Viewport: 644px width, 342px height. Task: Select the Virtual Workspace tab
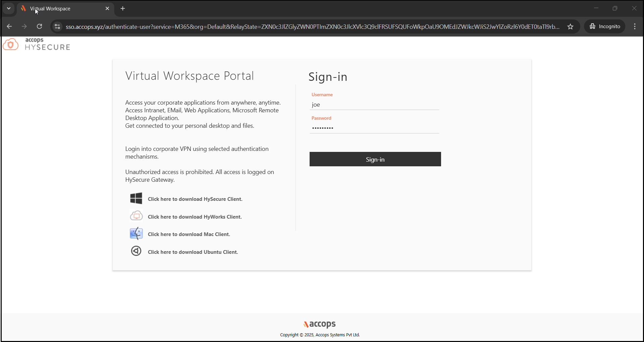click(x=64, y=9)
